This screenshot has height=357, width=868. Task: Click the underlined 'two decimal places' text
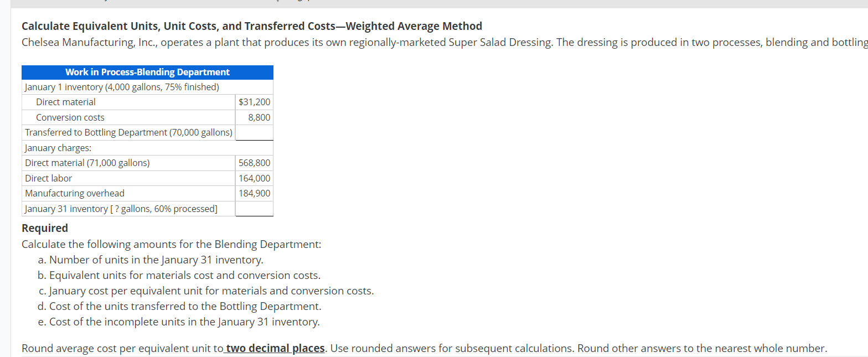276,348
